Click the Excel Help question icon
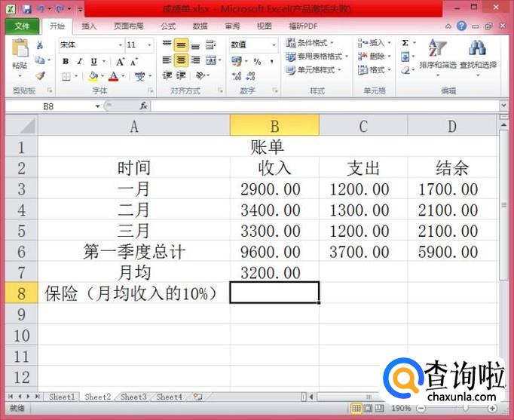Viewport: 514px width, 420px height. click(461, 26)
